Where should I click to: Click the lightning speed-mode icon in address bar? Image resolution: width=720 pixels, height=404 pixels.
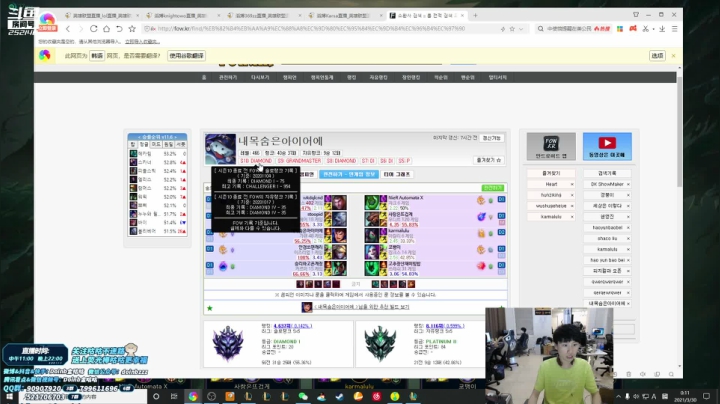click(503, 29)
